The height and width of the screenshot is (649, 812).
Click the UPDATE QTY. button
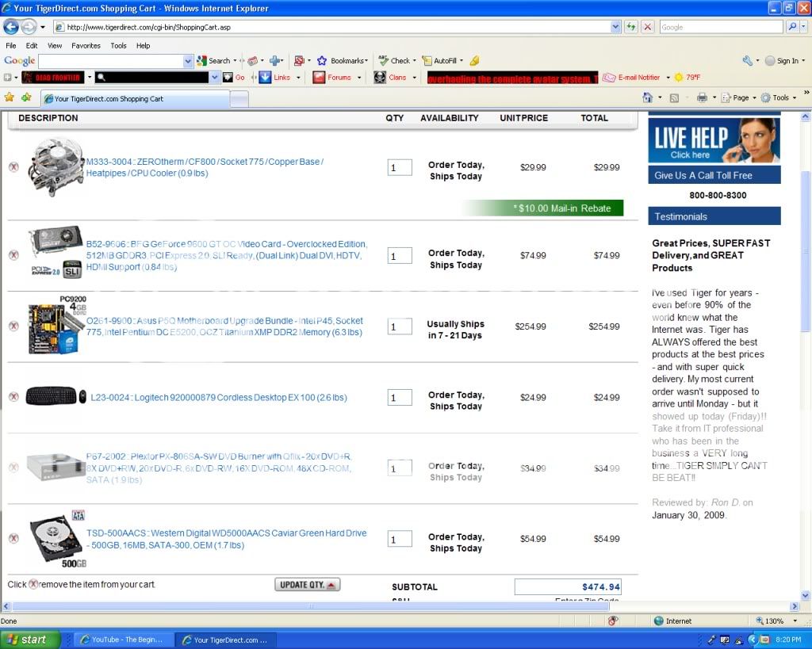[x=307, y=585]
